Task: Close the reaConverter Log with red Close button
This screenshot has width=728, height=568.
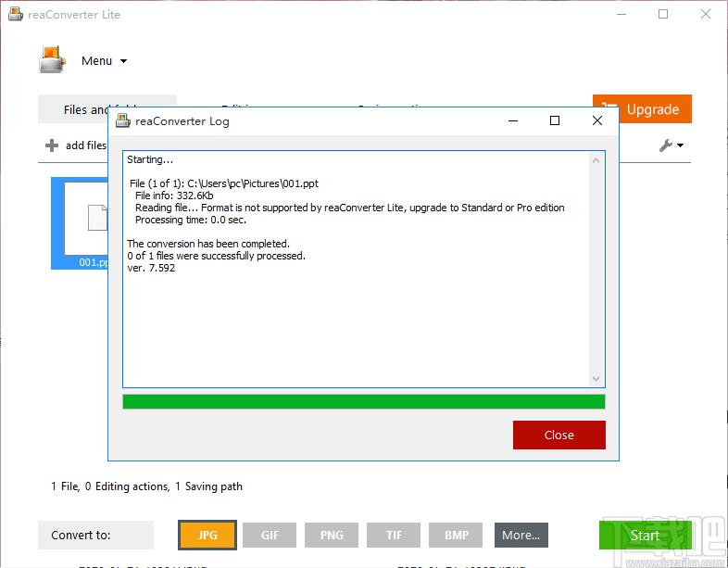Action: pyautogui.click(x=559, y=435)
